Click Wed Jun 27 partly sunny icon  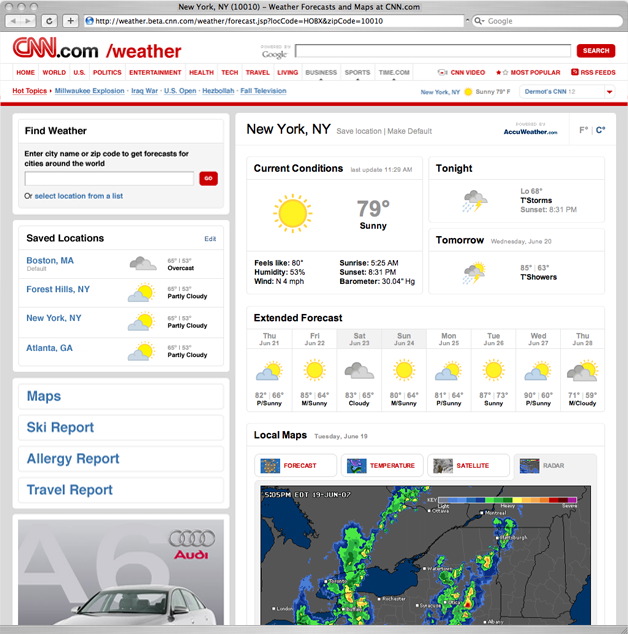(x=538, y=371)
